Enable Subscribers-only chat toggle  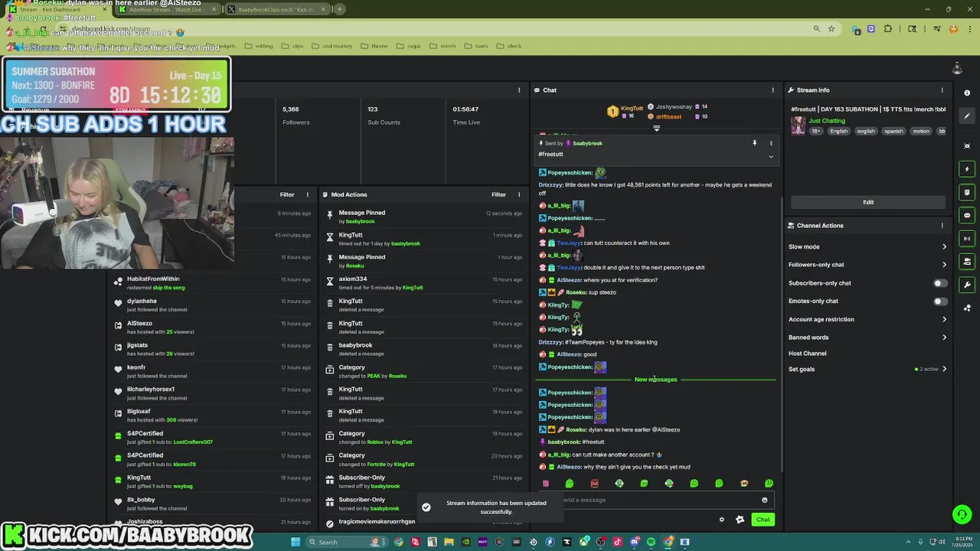click(939, 283)
